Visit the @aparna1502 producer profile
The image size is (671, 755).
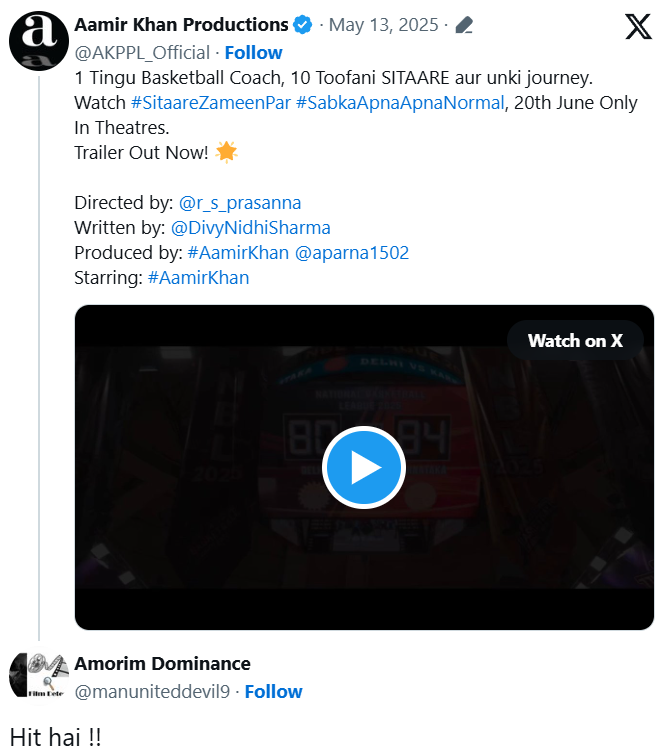(352, 253)
